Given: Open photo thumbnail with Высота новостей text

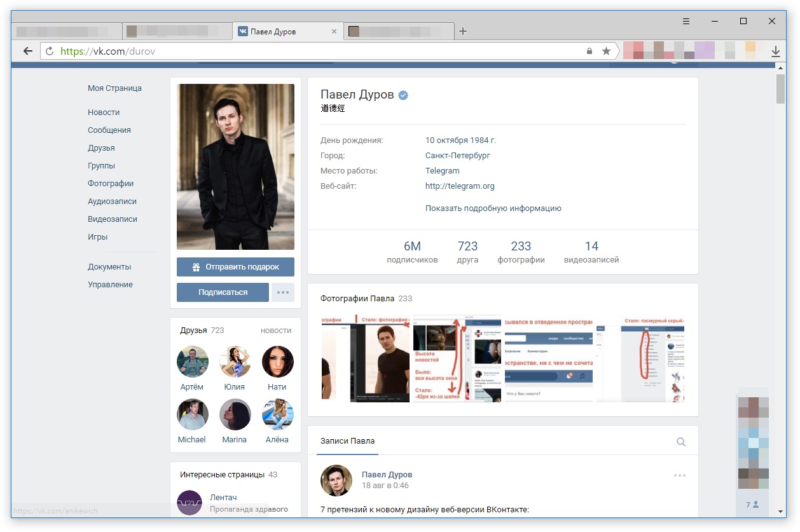Looking at the screenshot, I should click(x=457, y=358).
